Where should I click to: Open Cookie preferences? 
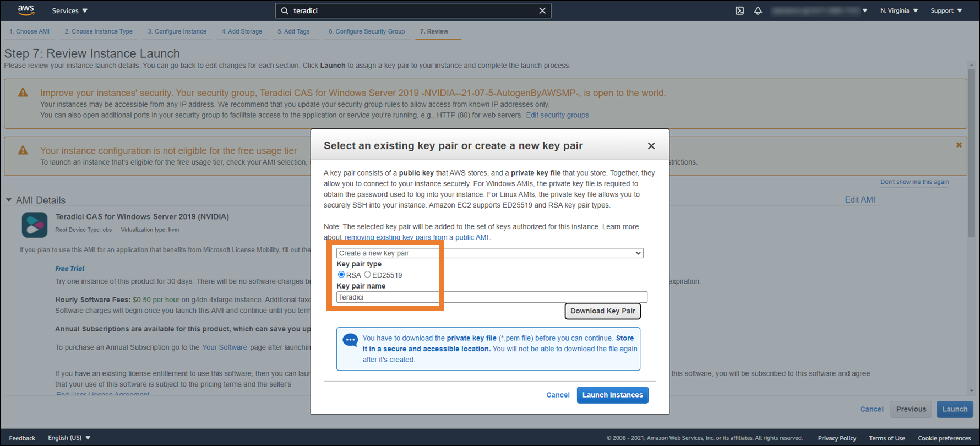(944, 438)
